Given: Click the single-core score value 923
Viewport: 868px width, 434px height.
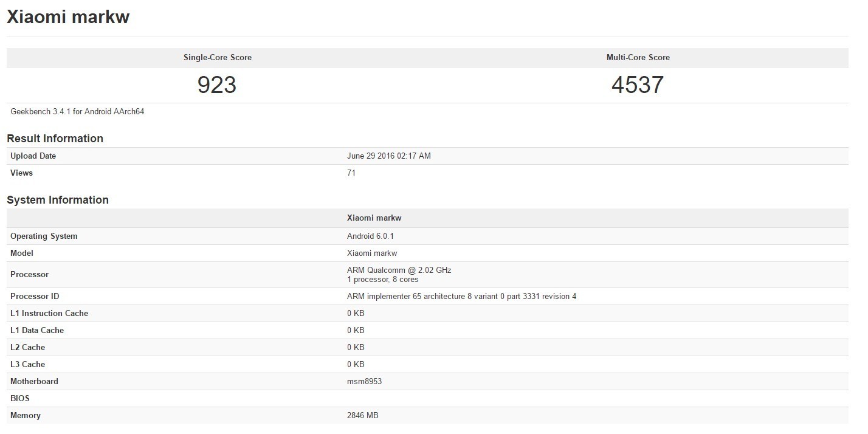Looking at the screenshot, I should [x=216, y=85].
